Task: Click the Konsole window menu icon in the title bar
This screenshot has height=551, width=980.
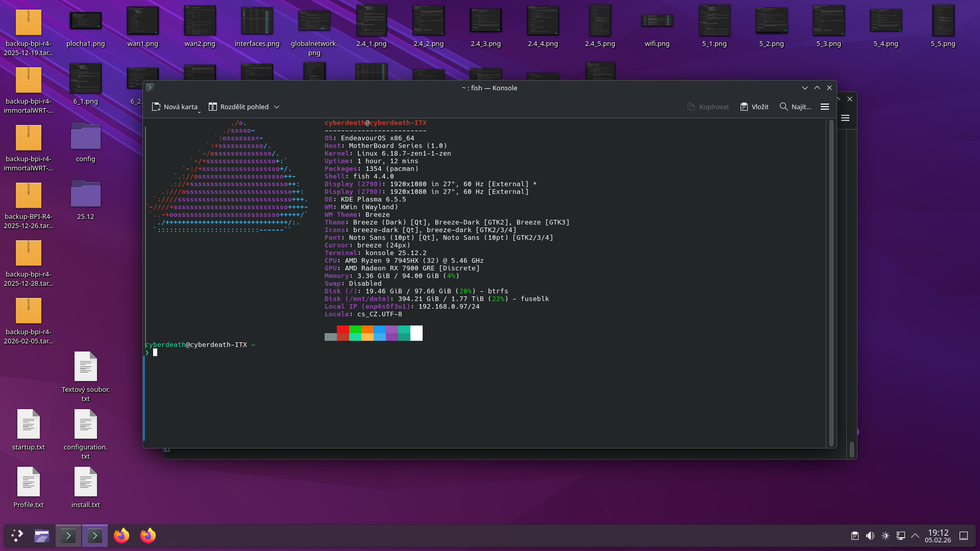Action: (x=150, y=88)
